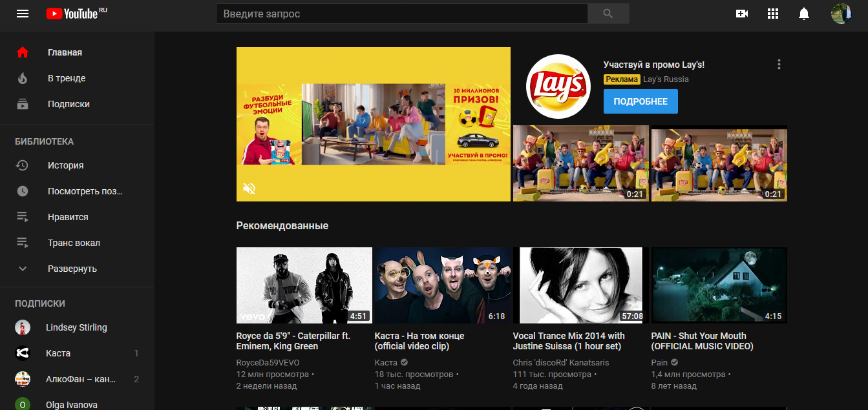Open the Каста subscription name
The image size is (868, 410).
58,353
